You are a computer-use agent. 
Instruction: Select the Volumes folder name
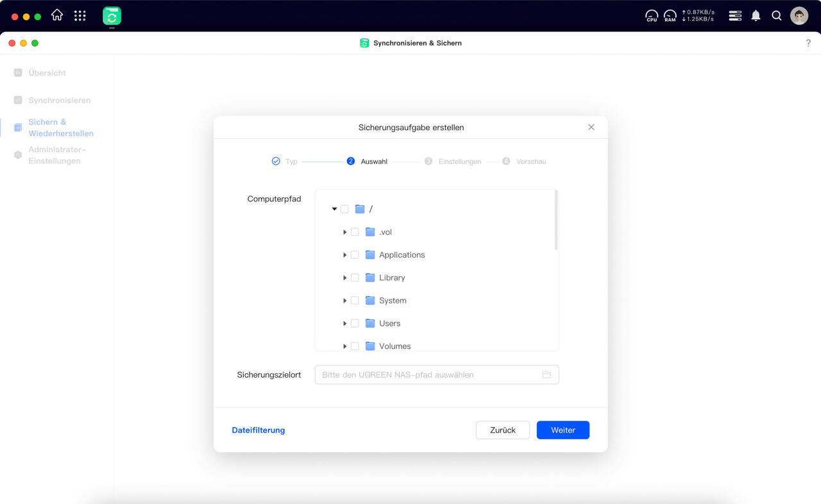[x=395, y=346]
